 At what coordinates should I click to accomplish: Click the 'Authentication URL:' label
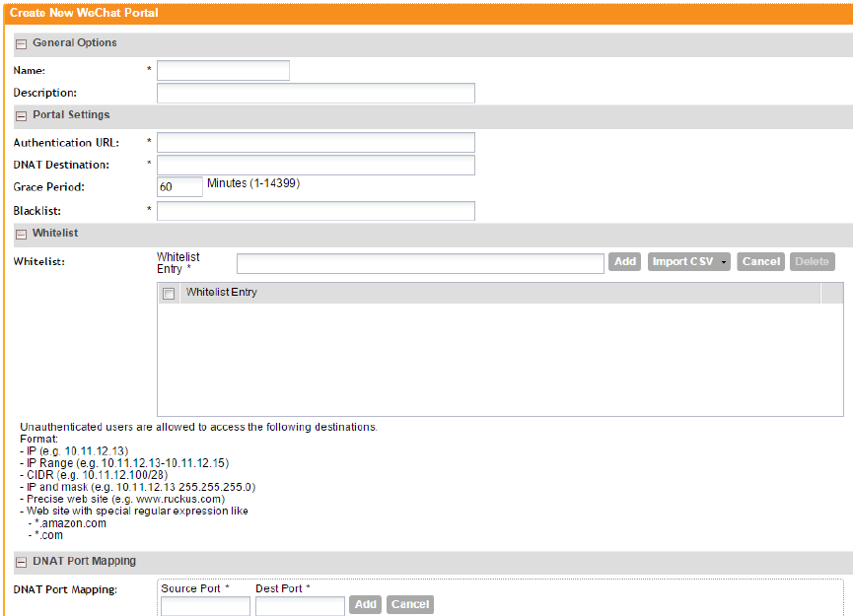(x=66, y=143)
